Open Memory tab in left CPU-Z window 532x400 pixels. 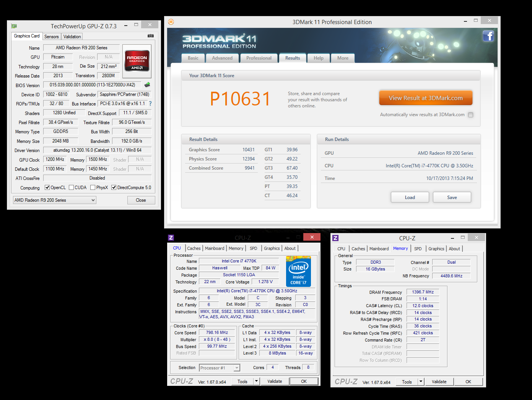pyautogui.click(x=236, y=248)
